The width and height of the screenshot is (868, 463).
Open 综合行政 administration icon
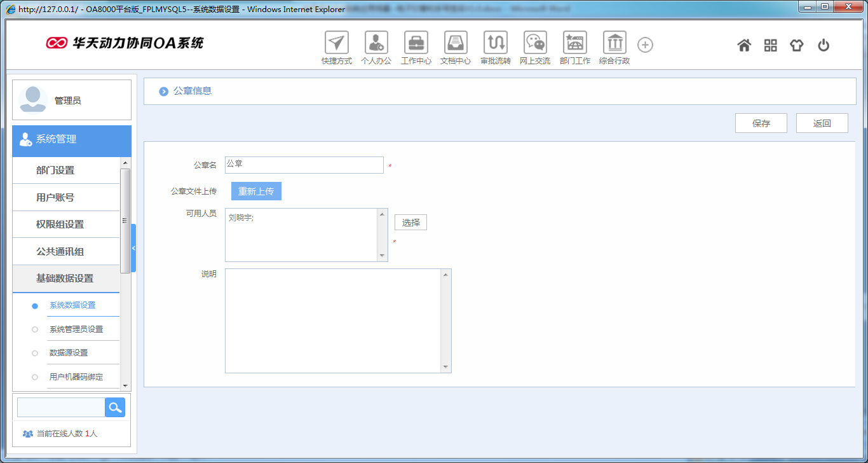[x=614, y=43]
